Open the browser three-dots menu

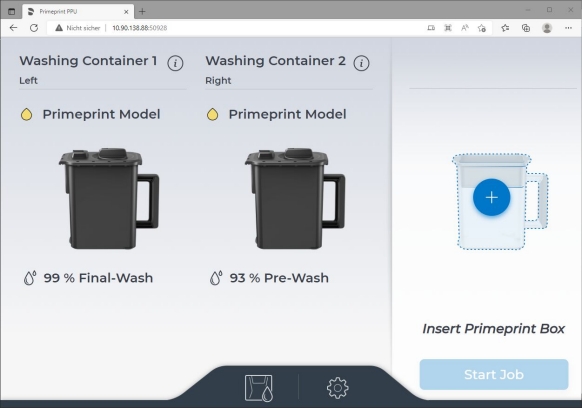(x=568, y=28)
